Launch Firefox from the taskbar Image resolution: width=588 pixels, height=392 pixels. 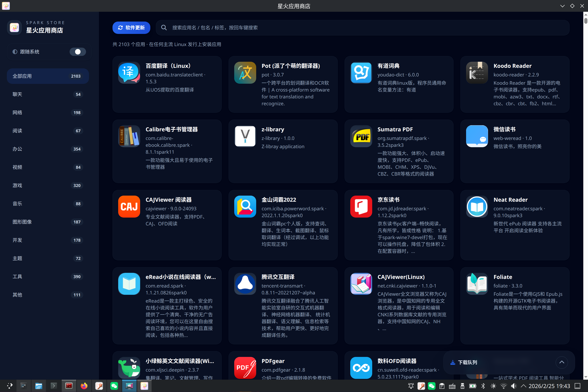click(84, 386)
